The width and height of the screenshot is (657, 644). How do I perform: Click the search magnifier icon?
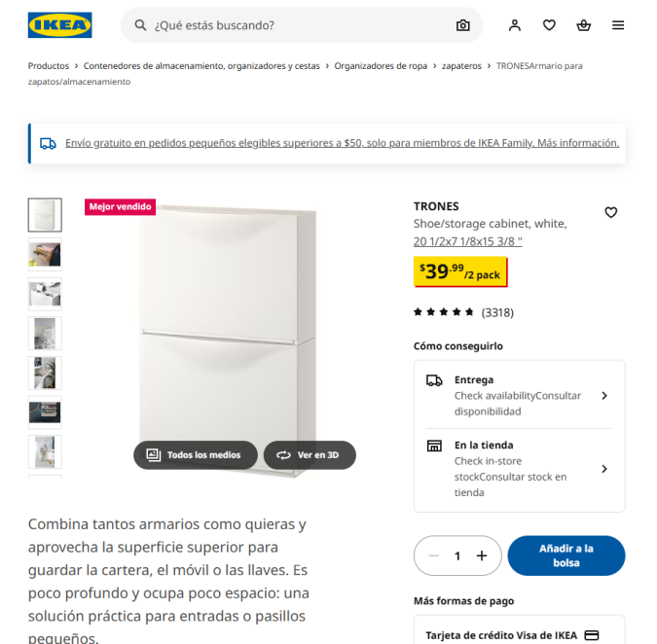tap(140, 25)
